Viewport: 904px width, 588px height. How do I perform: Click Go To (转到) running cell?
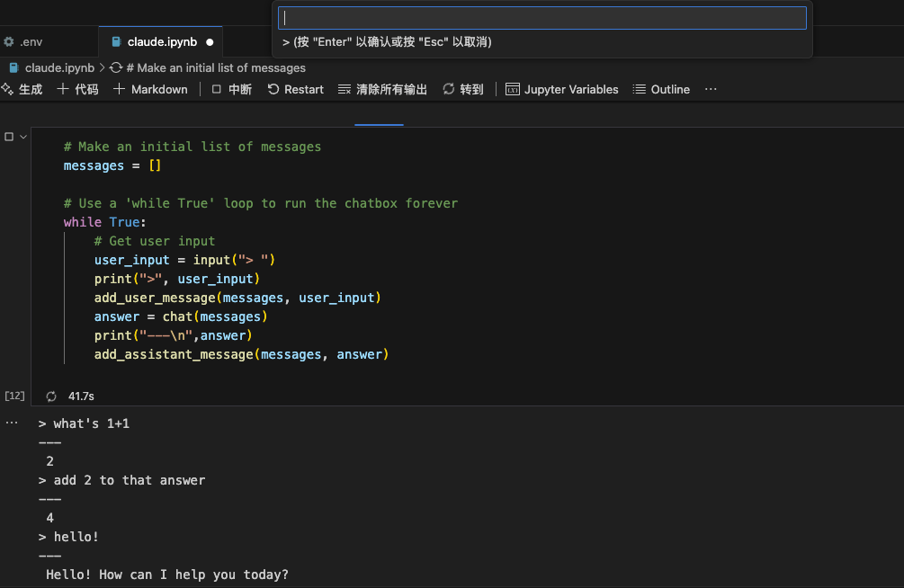(462, 89)
